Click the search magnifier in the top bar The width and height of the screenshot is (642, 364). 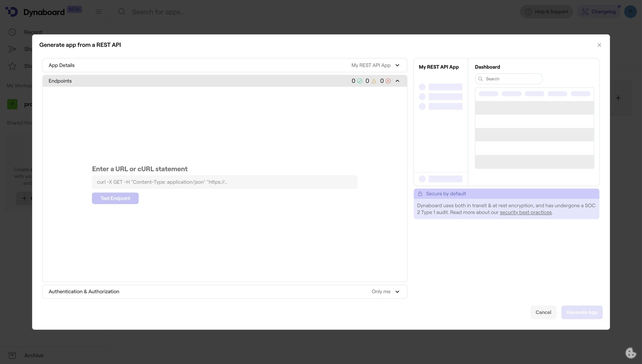click(122, 12)
